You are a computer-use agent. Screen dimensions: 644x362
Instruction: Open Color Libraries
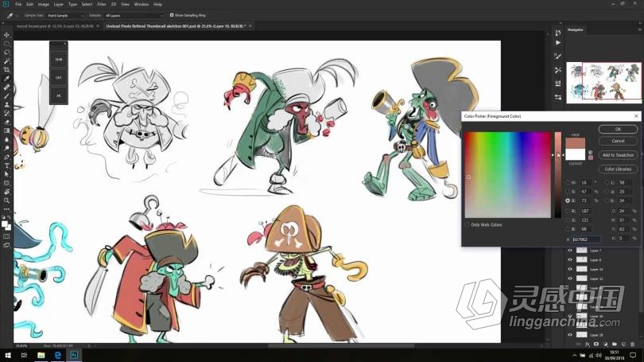pos(618,169)
